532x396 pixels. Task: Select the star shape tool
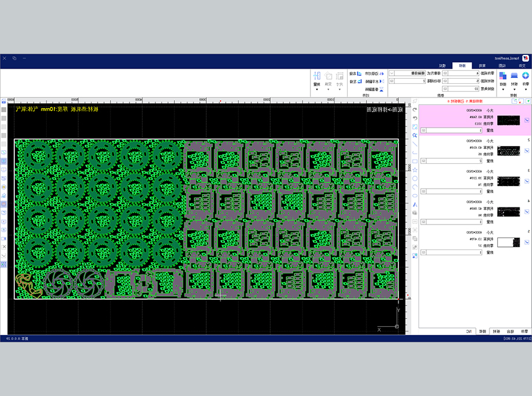pyautogui.click(x=414, y=170)
